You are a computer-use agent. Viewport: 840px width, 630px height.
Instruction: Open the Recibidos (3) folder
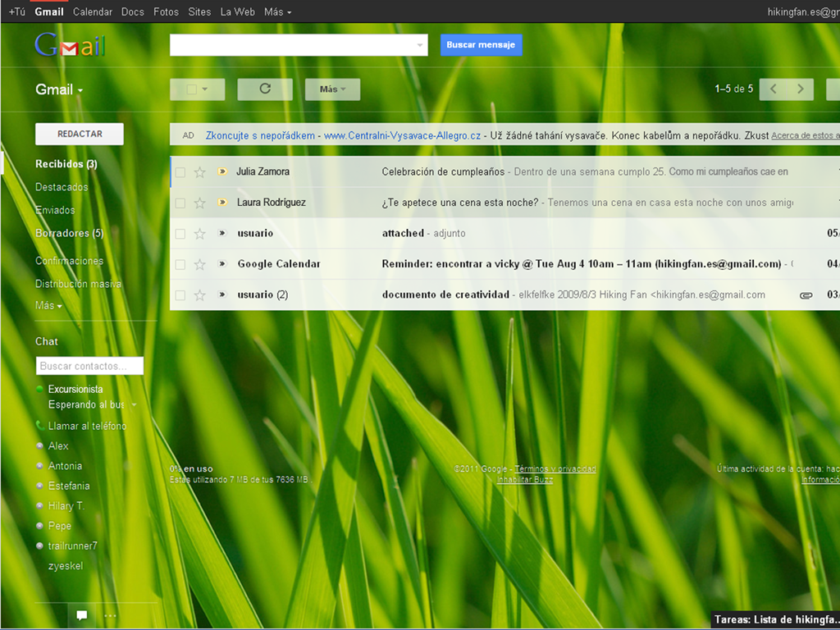[x=66, y=164]
